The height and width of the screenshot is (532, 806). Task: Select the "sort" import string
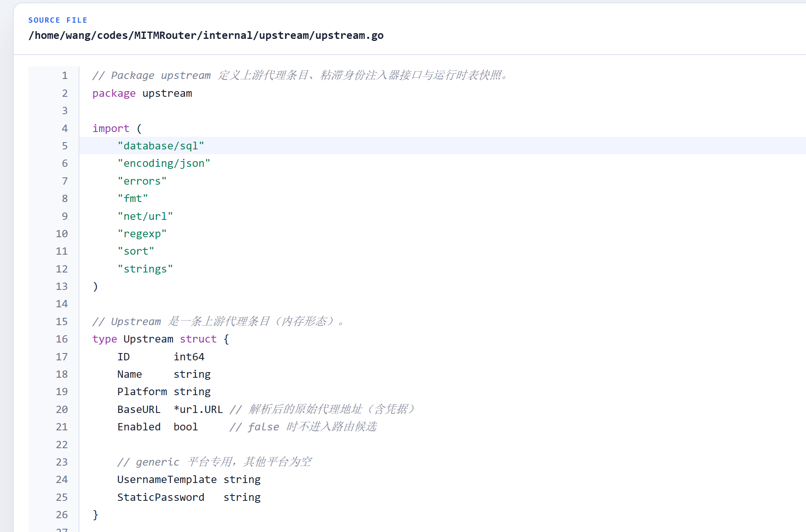[136, 251]
